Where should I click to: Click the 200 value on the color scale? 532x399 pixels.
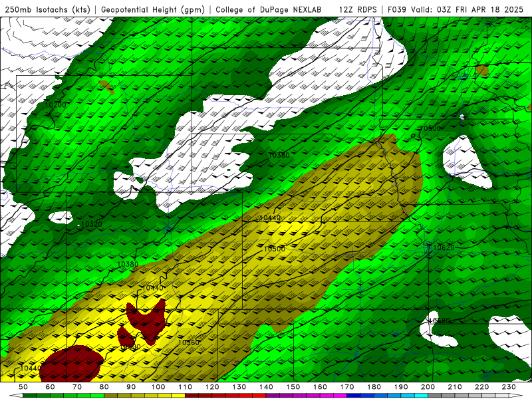coord(428,387)
